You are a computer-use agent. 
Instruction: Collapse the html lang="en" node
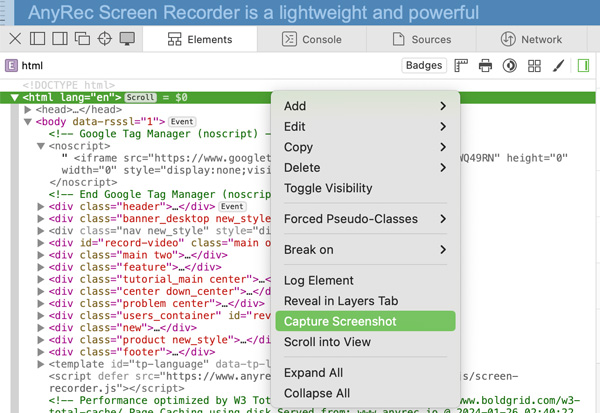click(15, 97)
